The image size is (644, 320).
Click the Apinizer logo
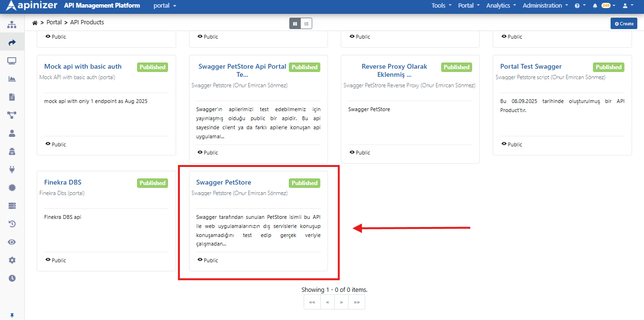(x=32, y=6)
